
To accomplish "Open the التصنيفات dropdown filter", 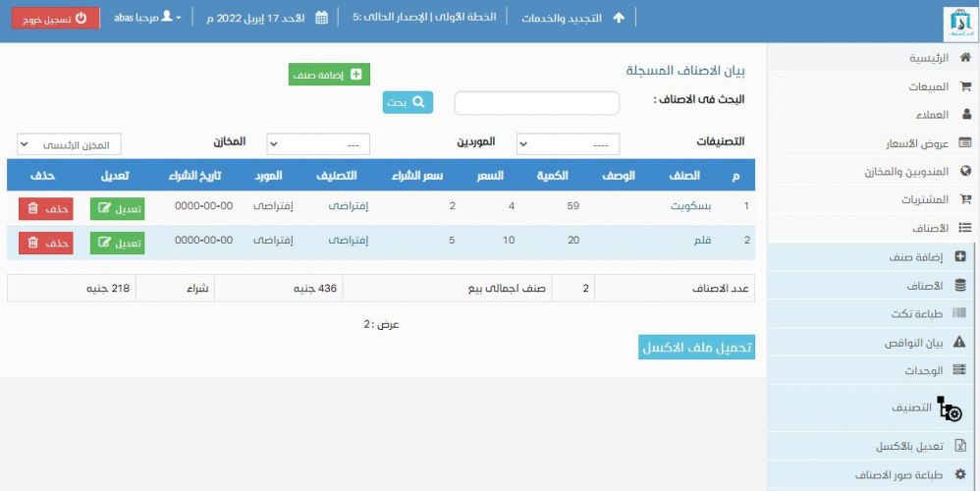I will pos(568,144).
